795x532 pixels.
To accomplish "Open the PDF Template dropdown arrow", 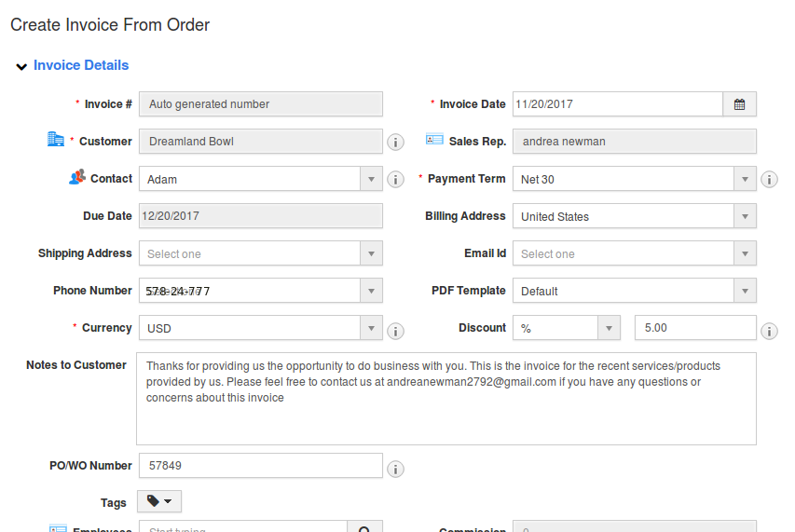I will click(x=745, y=291).
